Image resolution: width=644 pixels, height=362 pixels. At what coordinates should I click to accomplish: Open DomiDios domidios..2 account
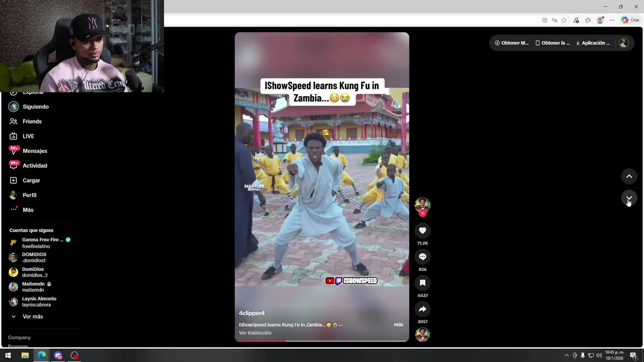[29, 272]
